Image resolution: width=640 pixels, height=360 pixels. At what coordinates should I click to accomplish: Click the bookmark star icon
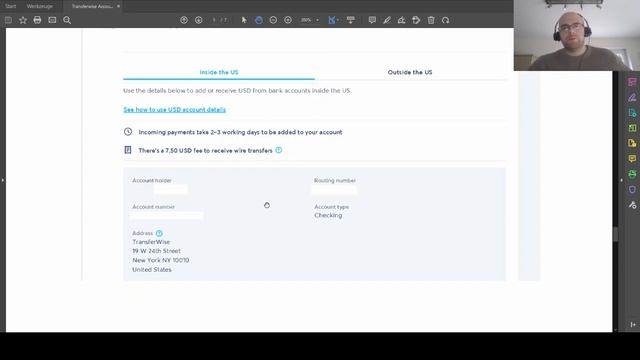[x=23, y=20]
